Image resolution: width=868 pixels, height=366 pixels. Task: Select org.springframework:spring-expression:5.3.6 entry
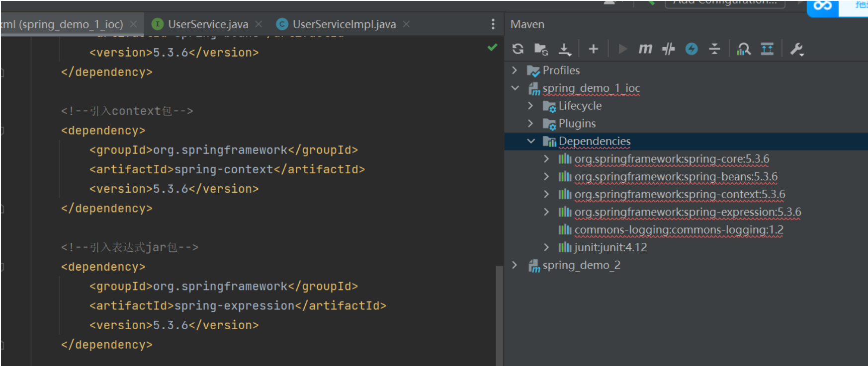point(688,212)
